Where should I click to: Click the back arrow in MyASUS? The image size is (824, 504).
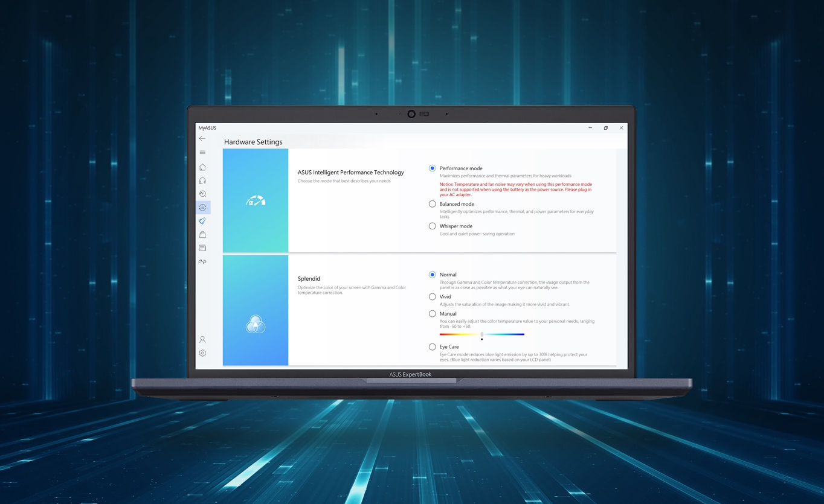click(x=202, y=138)
